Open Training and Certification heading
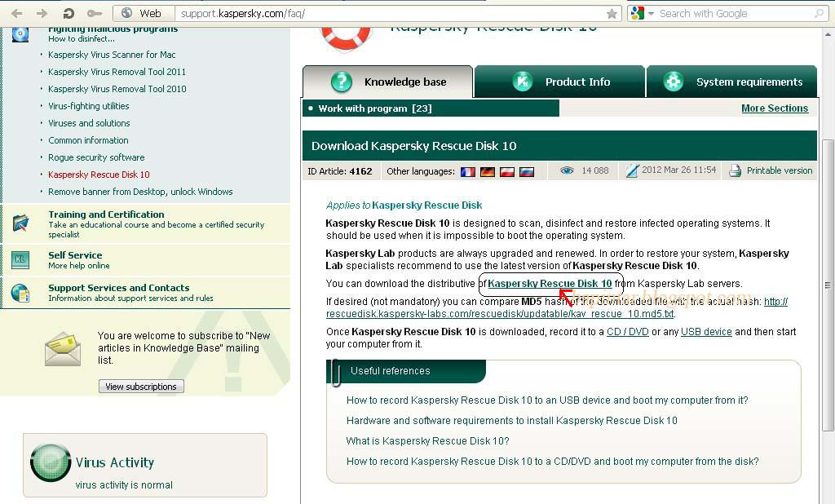The height and width of the screenshot is (504, 835). 106,214
